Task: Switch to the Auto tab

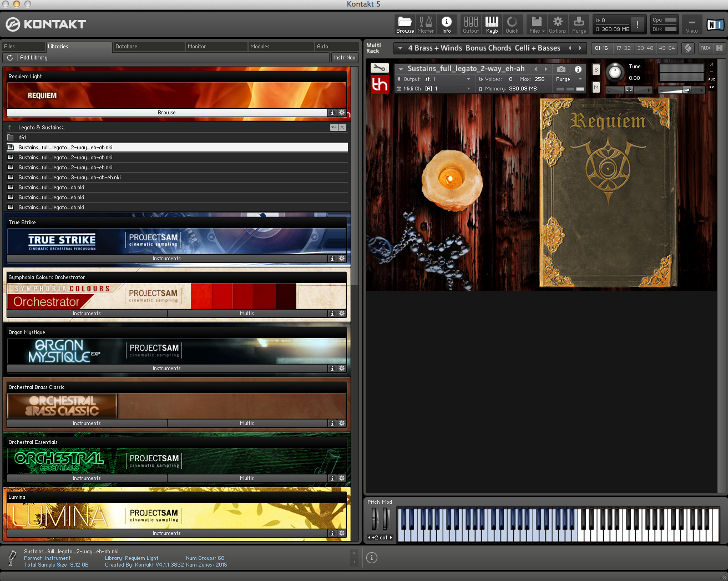Action: coord(337,47)
